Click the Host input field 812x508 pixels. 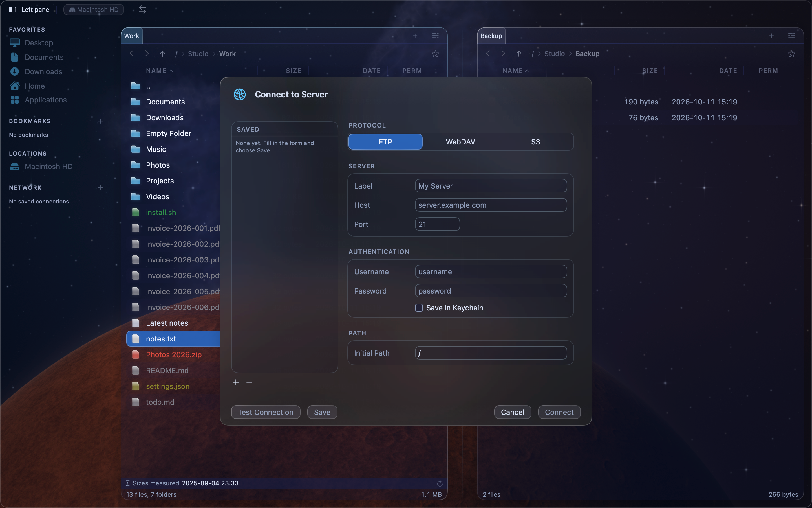(x=491, y=205)
